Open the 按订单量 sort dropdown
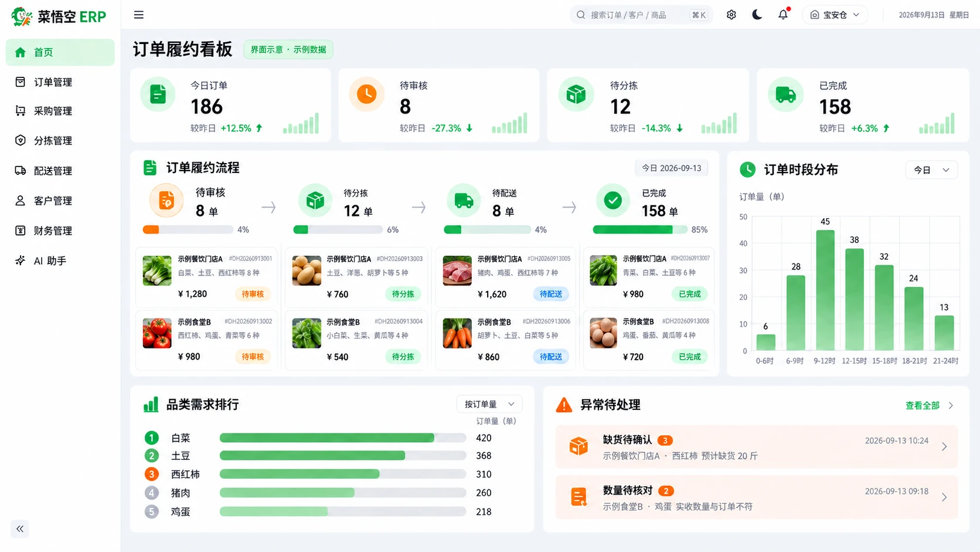980x552 pixels. click(x=489, y=404)
